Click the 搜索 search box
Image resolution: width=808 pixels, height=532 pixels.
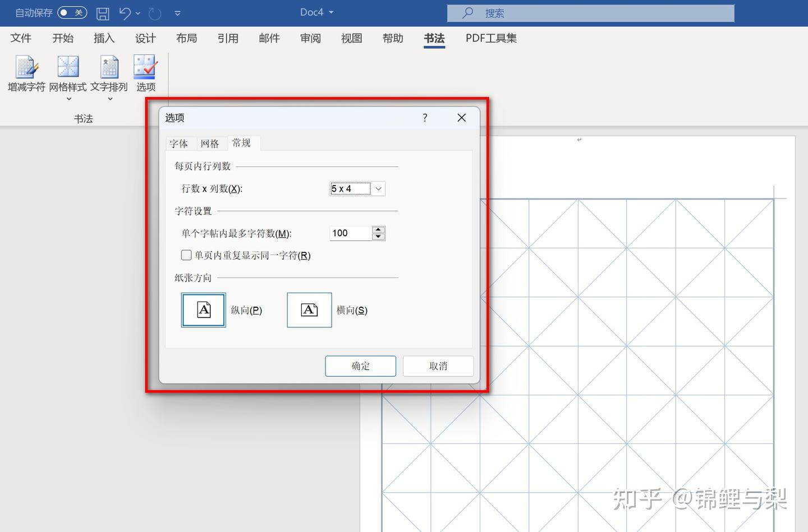pos(590,13)
